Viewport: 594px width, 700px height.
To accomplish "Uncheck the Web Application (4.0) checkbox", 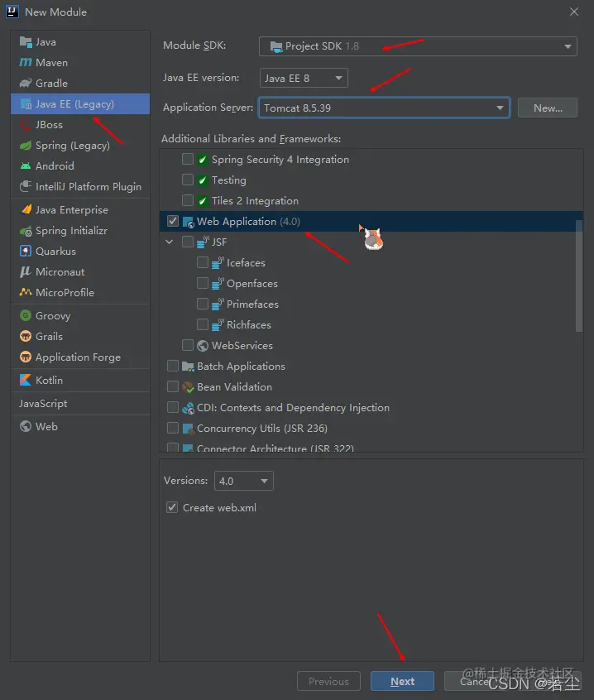I will point(172,221).
